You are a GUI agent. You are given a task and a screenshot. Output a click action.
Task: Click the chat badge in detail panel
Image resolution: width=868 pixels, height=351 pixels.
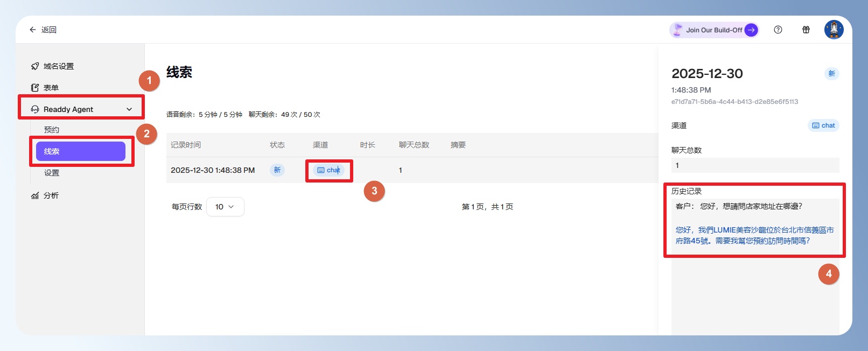[823, 125]
